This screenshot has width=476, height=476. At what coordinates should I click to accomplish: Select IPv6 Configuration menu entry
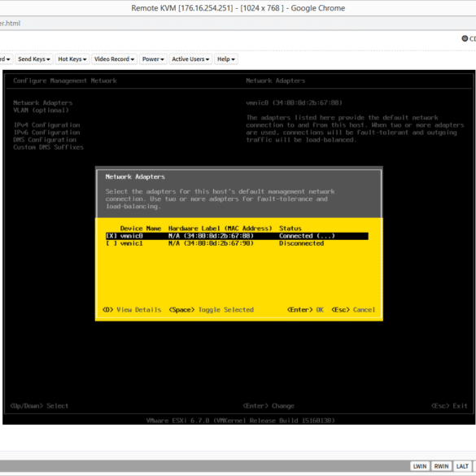click(46, 133)
